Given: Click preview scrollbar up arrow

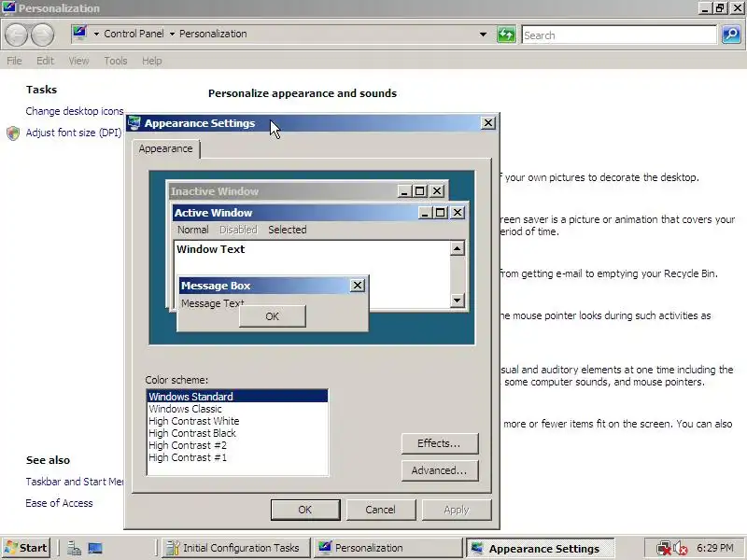Looking at the screenshot, I should pyautogui.click(x=457, y=248).
